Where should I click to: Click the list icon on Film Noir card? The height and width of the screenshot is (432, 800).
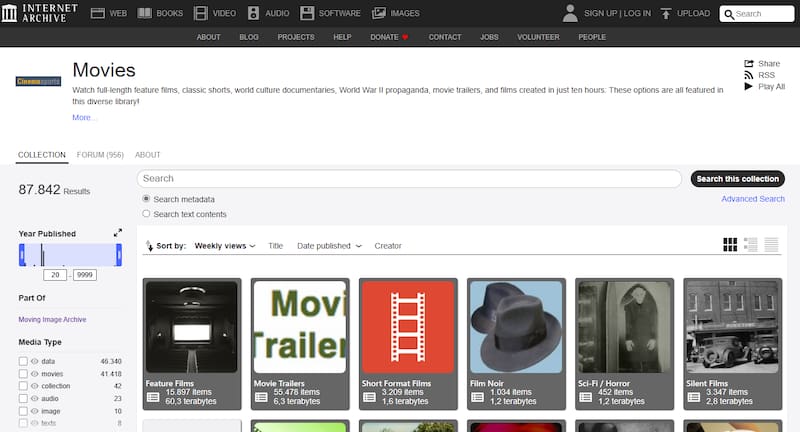(478, 397)
